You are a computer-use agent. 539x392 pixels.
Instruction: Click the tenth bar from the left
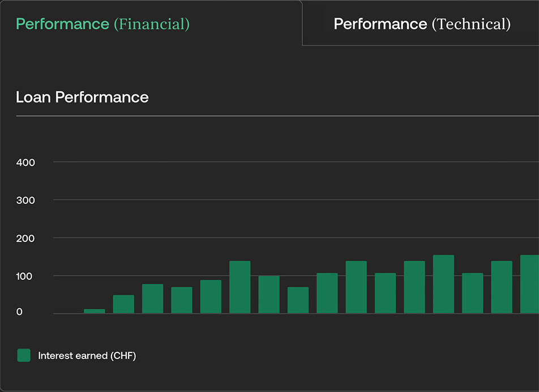pyautogui.click(x=356, y=287)
